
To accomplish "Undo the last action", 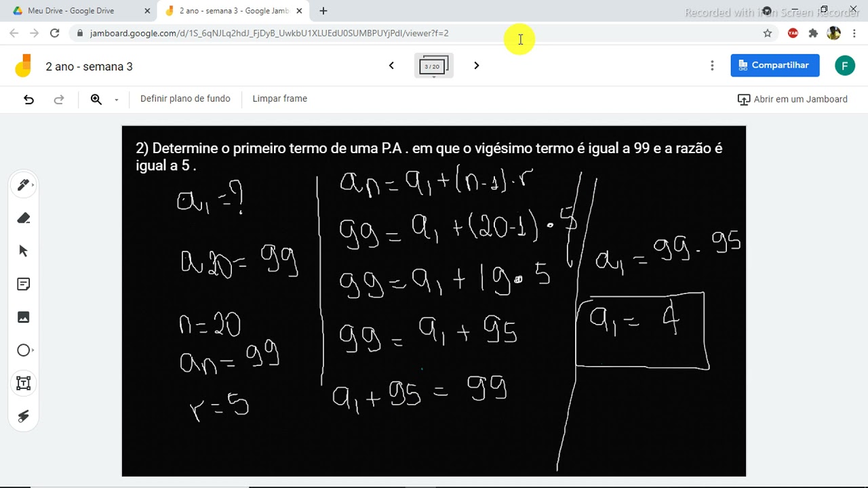I will pos(28,100).
